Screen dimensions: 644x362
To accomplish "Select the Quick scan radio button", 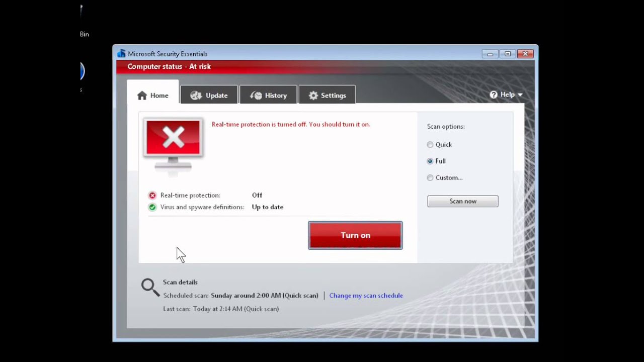I will (430, 145).
